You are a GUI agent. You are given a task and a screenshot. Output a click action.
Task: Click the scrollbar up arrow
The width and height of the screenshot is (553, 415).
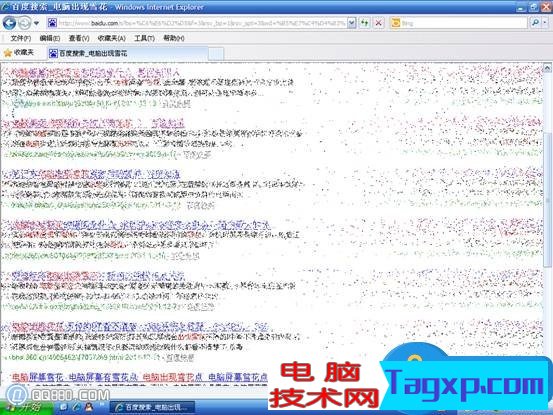[547, 68]
